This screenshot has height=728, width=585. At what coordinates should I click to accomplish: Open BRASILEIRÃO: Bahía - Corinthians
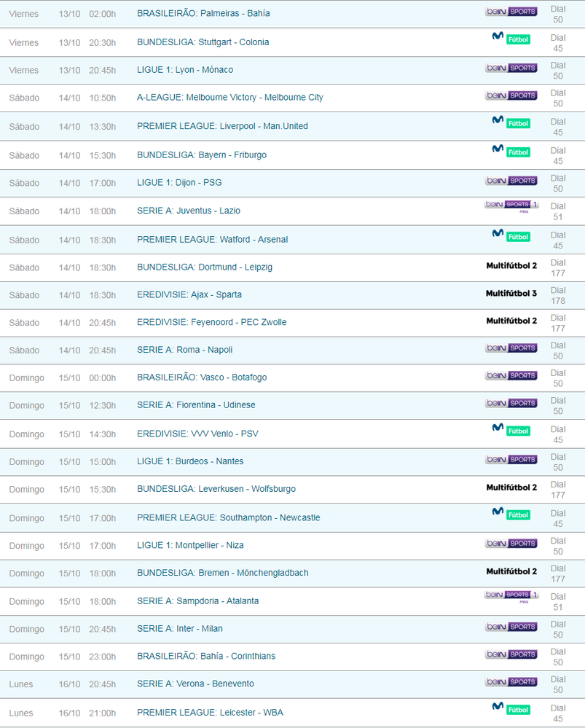(206, 657)
